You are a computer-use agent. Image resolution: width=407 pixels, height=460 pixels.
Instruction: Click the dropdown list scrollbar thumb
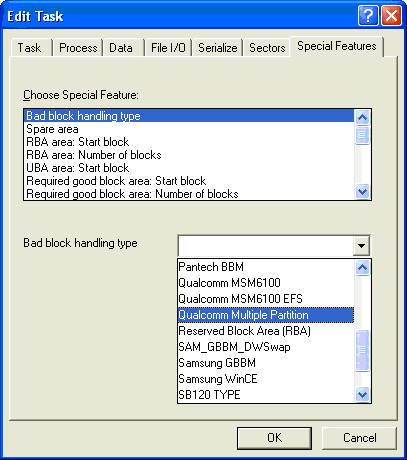362,350
